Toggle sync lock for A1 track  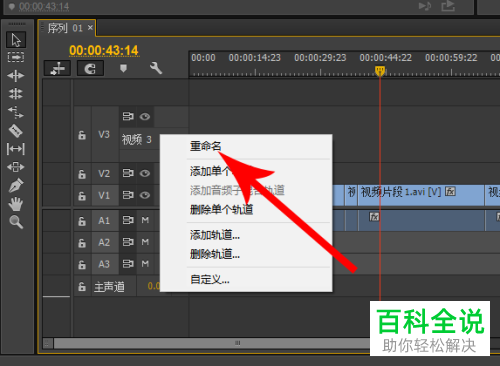click(128, 220)
